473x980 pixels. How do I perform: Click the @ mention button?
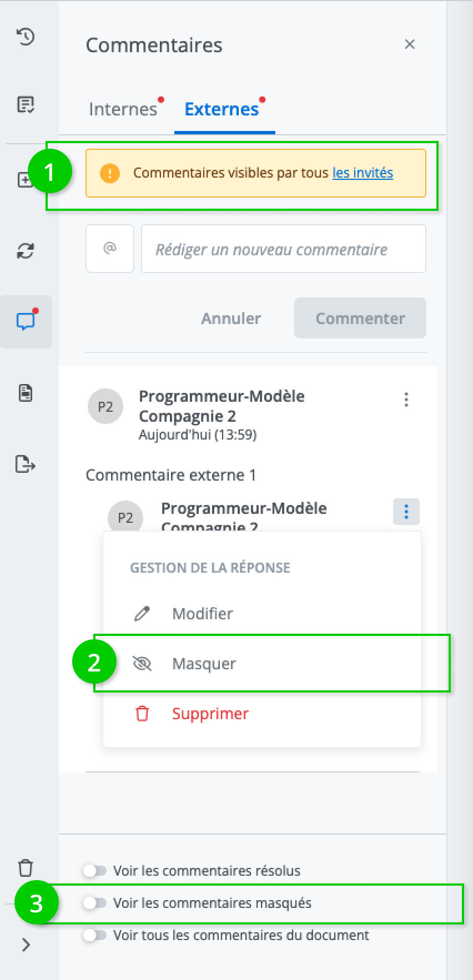(x=110, y=249)
